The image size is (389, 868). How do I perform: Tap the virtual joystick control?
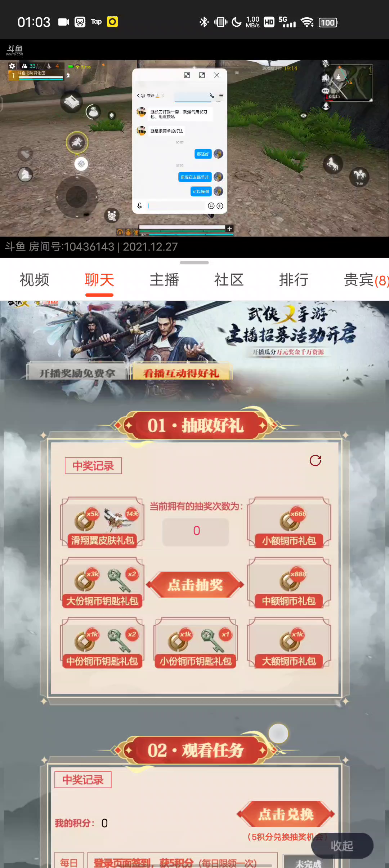tap(77, 197)
